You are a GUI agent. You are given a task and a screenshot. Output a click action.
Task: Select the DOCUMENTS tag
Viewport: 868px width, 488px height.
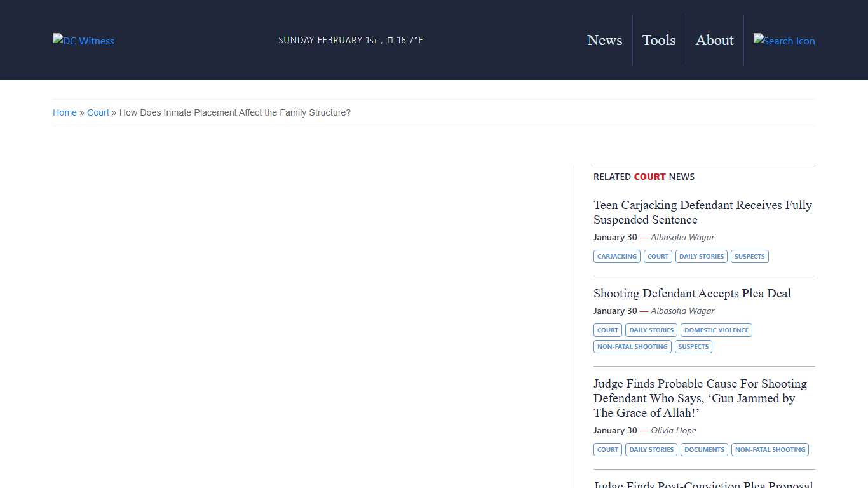coord(704,450)
